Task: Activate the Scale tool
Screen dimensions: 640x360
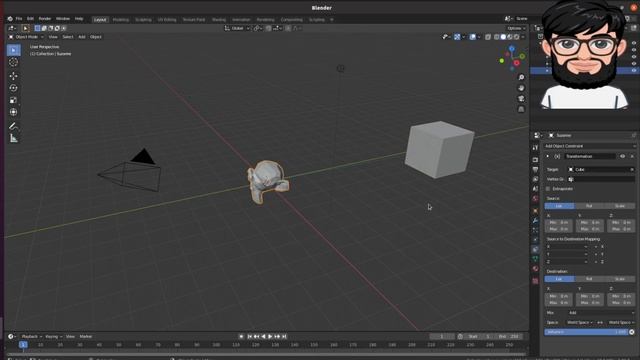Action: pos(13,100)
